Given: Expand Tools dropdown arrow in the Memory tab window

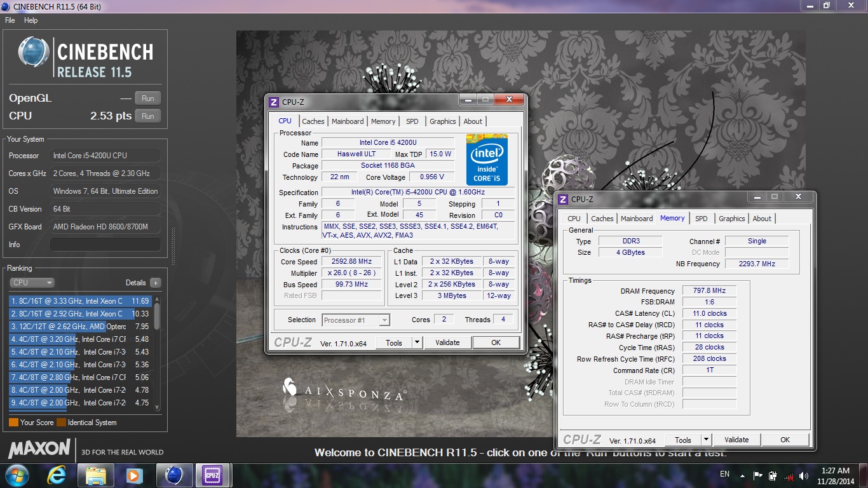Looking at the screenshot, I should coord(707,440).
